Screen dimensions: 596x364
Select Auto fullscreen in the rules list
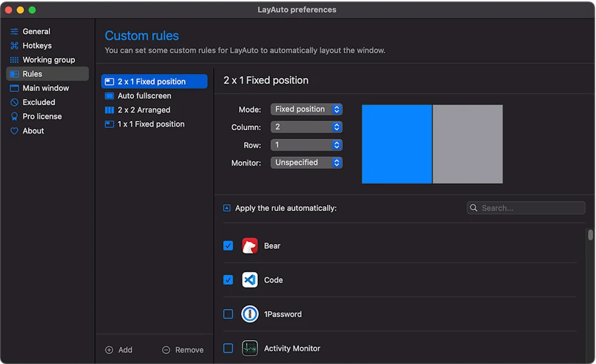[144, 95]
